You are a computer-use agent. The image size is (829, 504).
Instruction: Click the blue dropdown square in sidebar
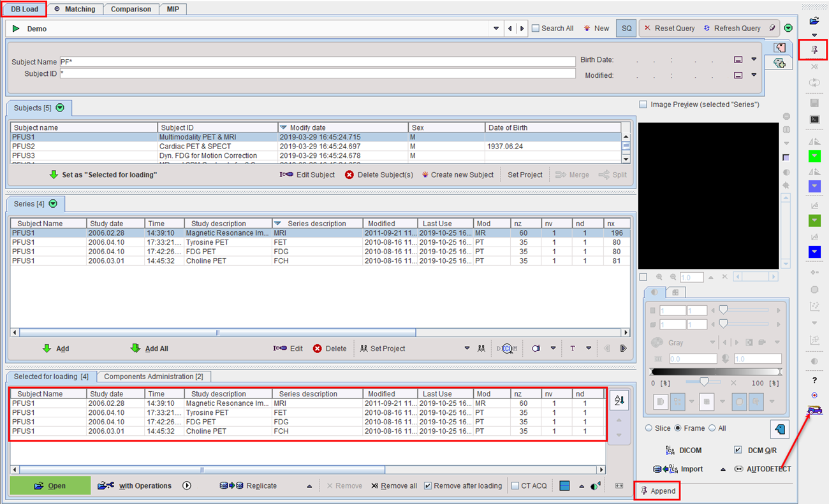pyautogui.click(x=814, y=252)
